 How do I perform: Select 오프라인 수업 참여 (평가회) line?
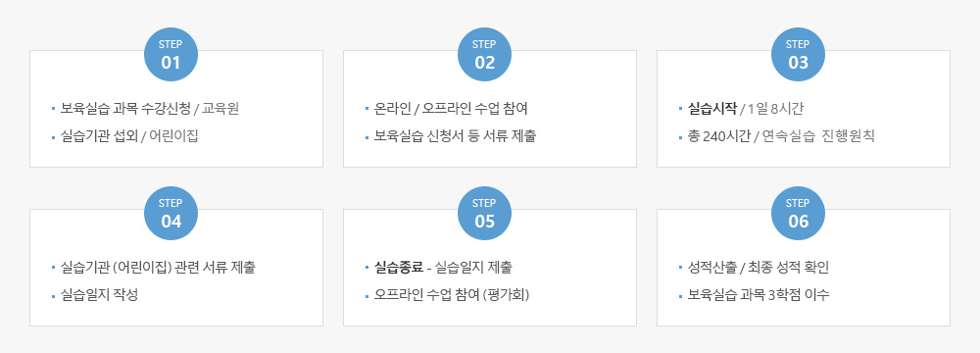452,295
